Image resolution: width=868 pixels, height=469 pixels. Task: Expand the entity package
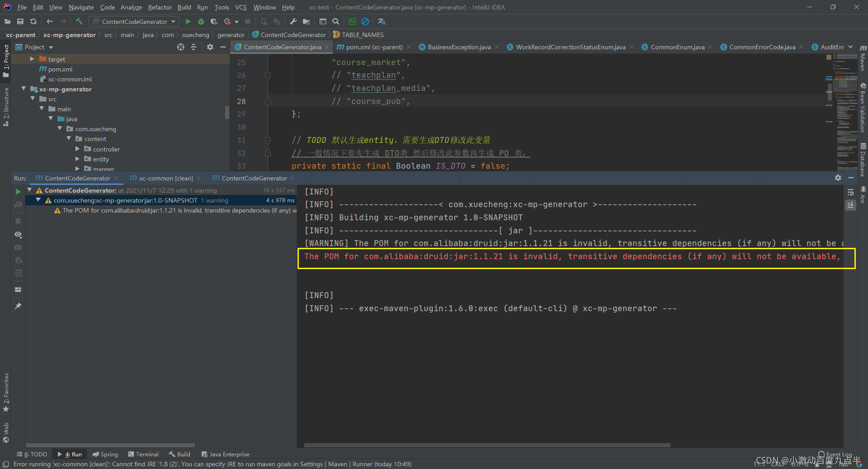click(77, 159)
